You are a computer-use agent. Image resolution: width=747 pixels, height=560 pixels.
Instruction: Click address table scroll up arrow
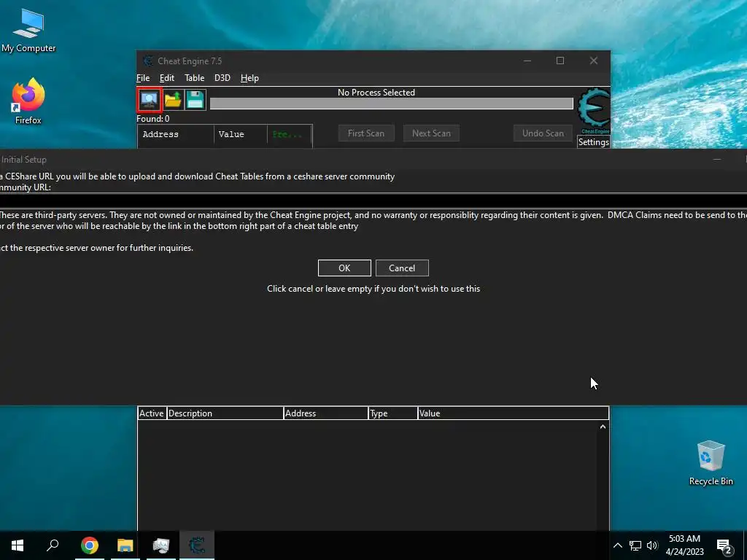click(603, 427)
